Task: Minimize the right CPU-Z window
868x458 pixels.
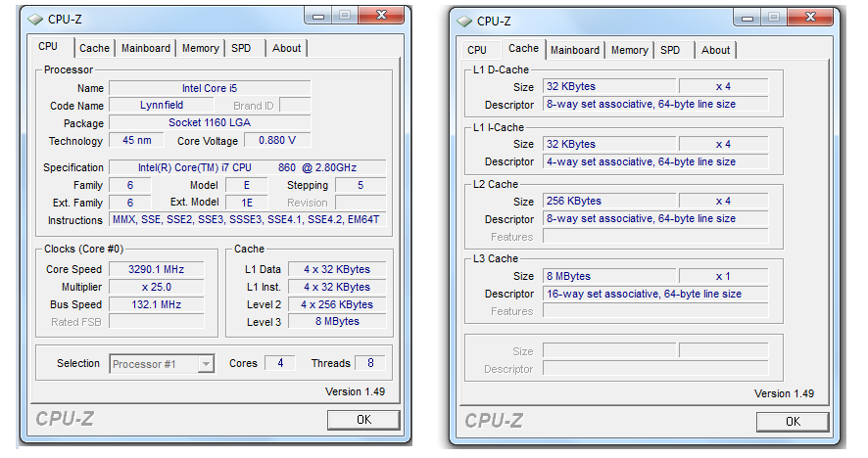Action: coord(747,18)
